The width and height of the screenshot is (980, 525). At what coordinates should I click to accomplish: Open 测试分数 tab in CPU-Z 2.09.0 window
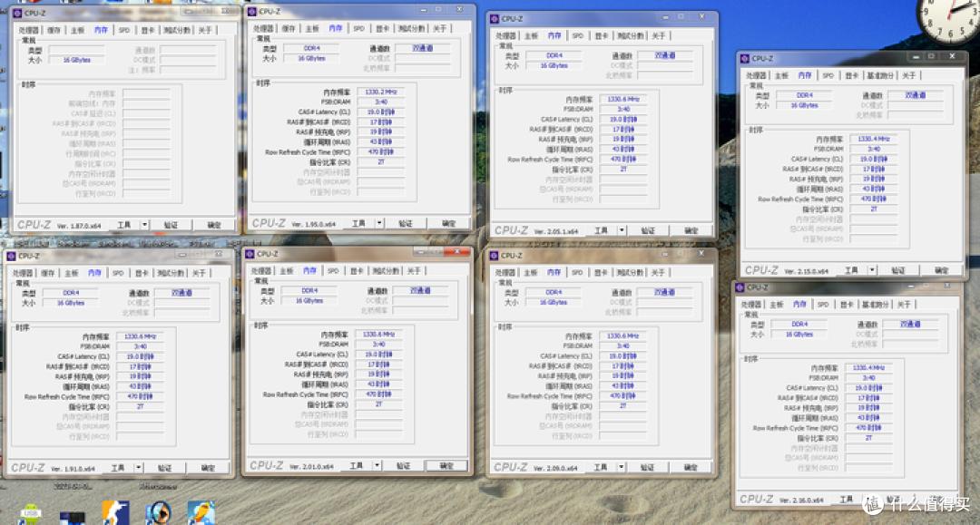coord(630,273)
